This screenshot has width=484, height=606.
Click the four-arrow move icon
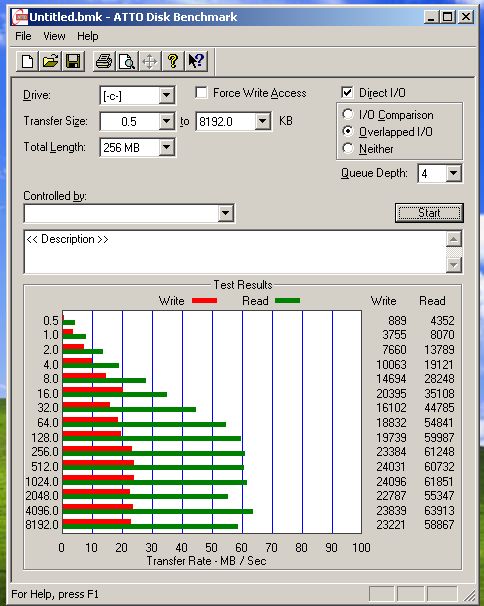coord(150,61)
